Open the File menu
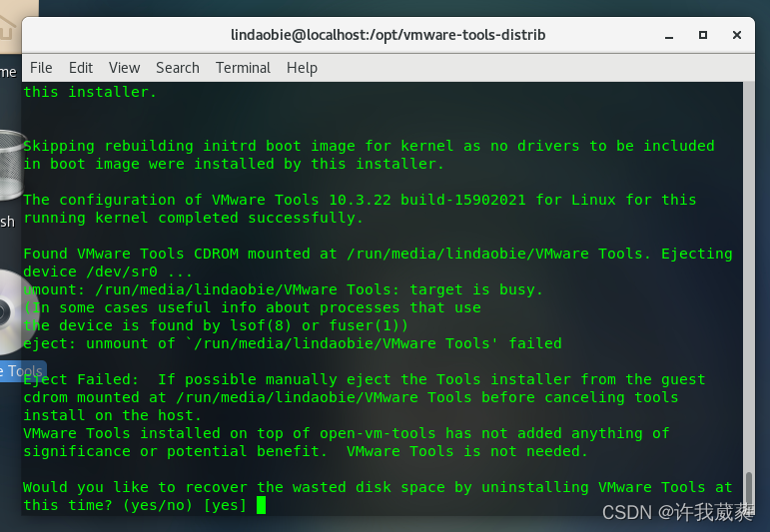 click(41, 68)
